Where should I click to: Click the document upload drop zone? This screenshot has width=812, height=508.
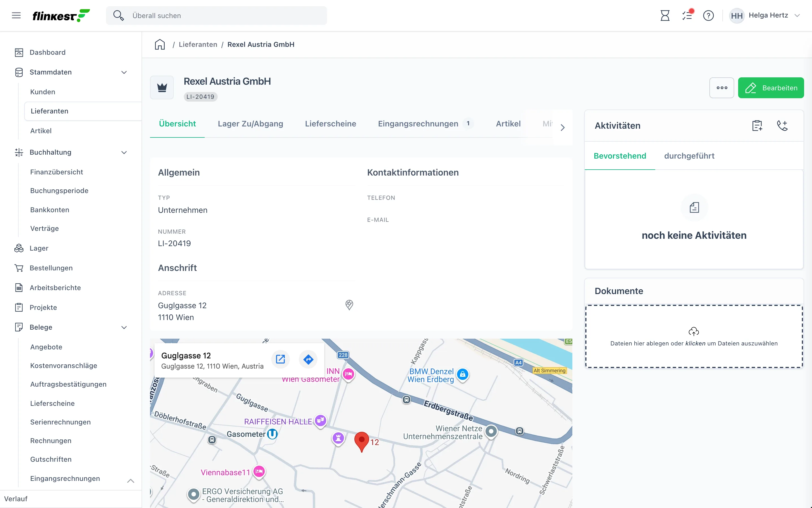(x=694, y=336)
